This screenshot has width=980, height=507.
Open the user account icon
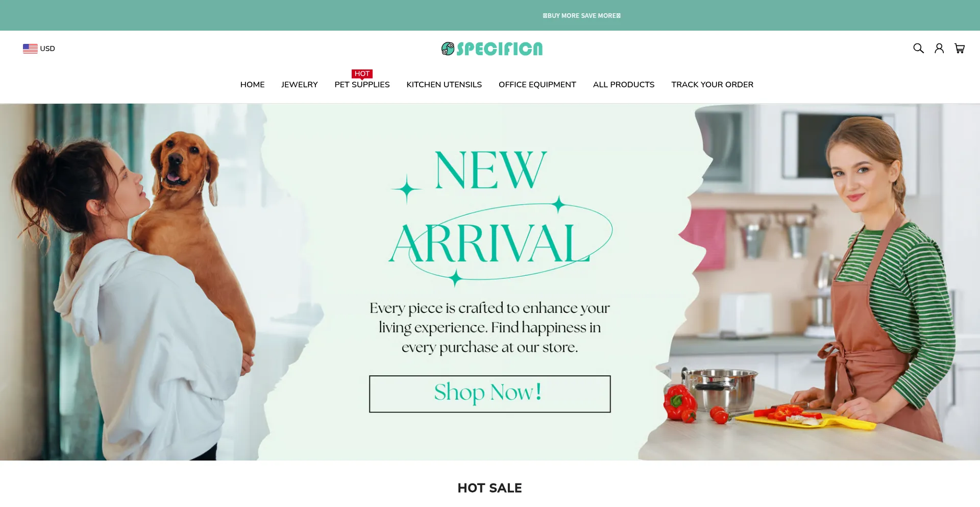coord(939,49)
